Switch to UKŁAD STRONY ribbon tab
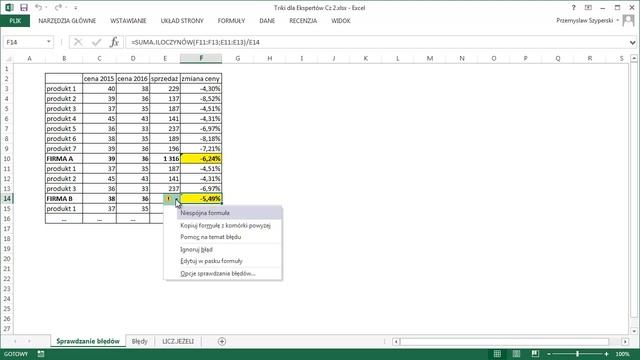 [x=182, y=21]
